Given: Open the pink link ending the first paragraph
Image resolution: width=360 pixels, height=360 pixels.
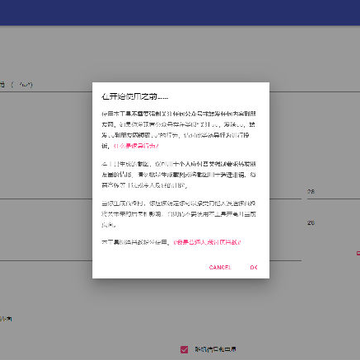Looking at the screenshot, I should 137,146.
